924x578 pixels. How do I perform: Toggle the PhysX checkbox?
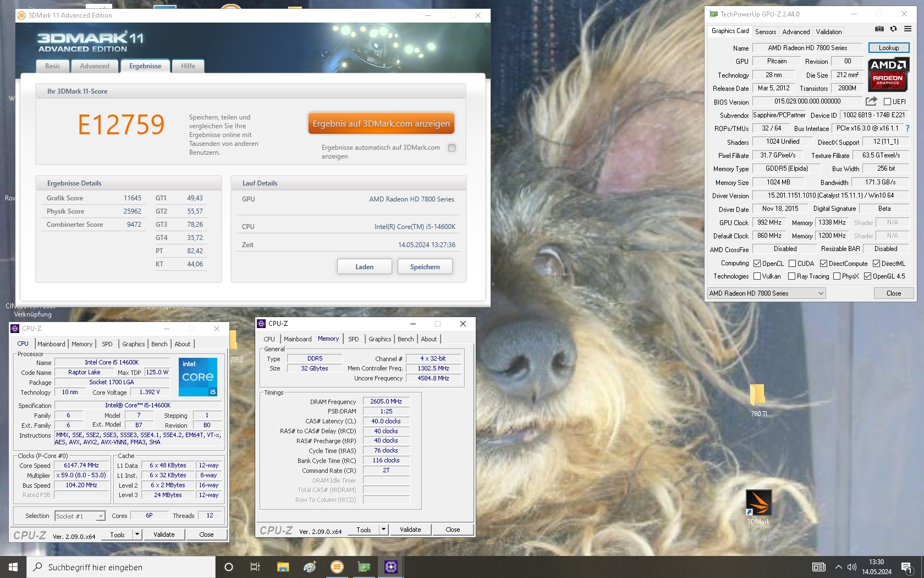tap(837, 276)
